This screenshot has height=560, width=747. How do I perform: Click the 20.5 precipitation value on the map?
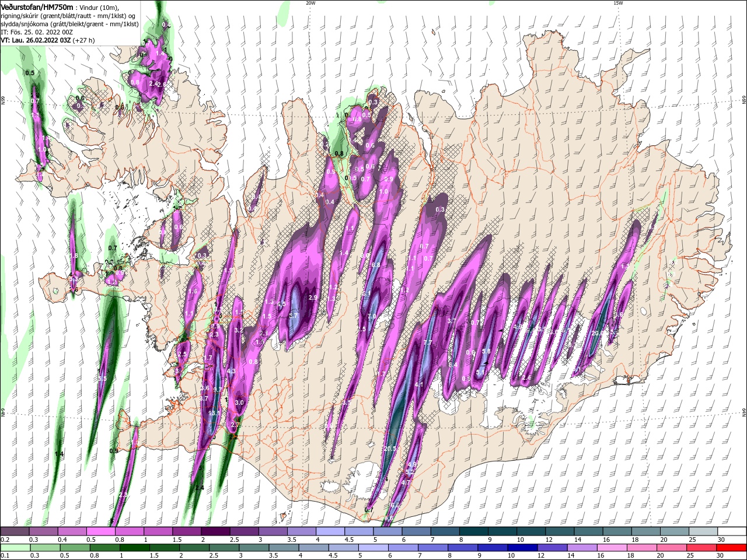click(x=391, y=449)
